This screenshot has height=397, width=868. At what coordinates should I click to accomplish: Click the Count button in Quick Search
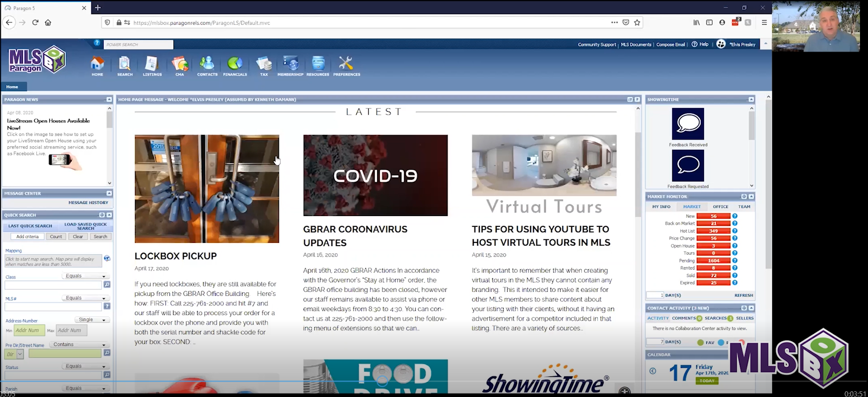pyautogui.click(x=56, y=237)
